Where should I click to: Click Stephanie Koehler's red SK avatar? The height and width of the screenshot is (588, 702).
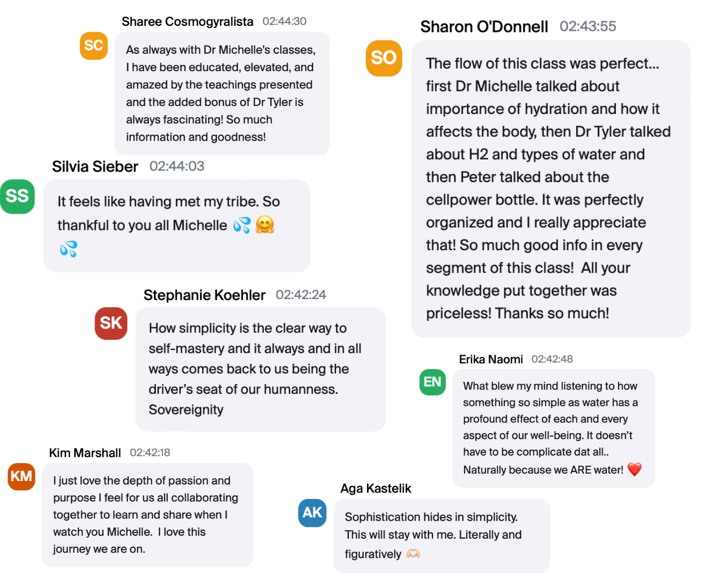click(111, 323)
